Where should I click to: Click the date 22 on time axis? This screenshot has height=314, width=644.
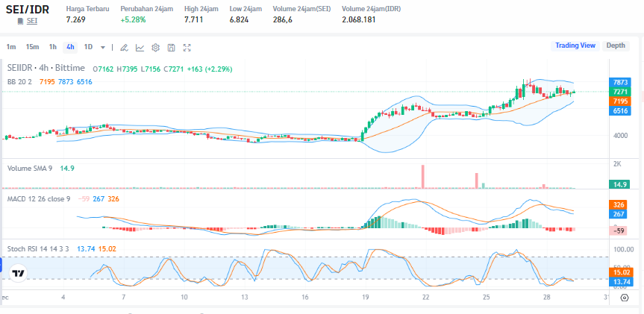(x=426, y=297)
